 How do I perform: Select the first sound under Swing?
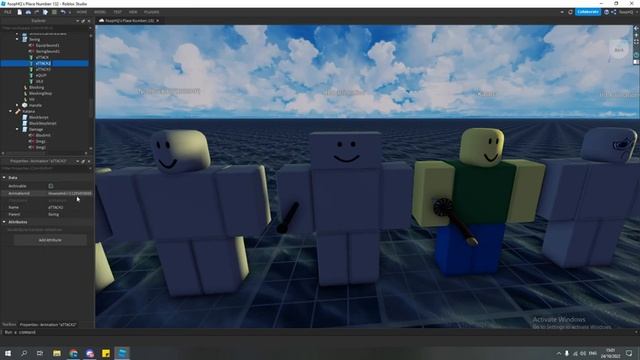48,46
